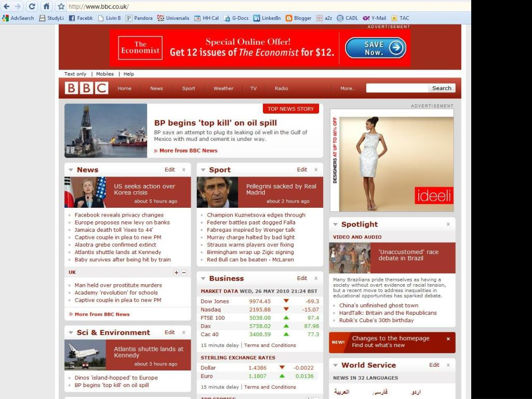The image size is (532, 399).
Task: Open 'BP begins top kill' headline
Action: pyautogui.click(x=216, y=123)
